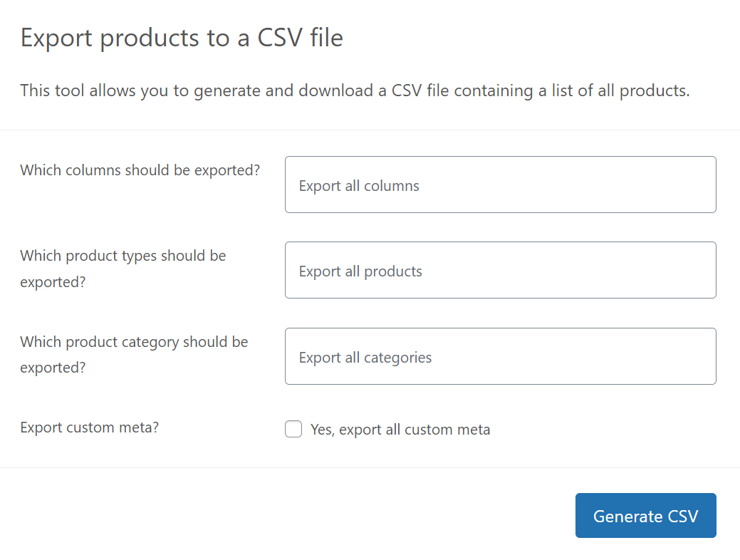Click the "Which columns should be exported?" label
Viewport: 740px width, 560px height.
pos(140,170)
